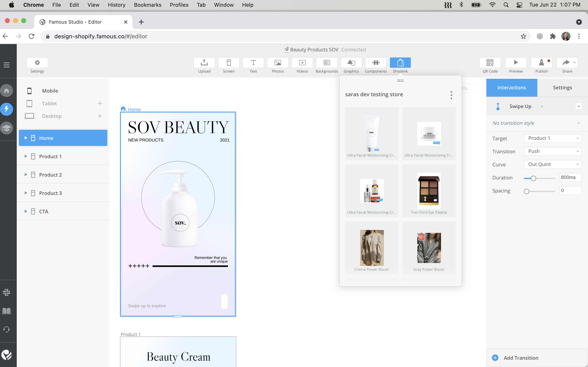588x367 pixels.
Task: Expand the Product 2 screen tree
Action: point(26,175)
